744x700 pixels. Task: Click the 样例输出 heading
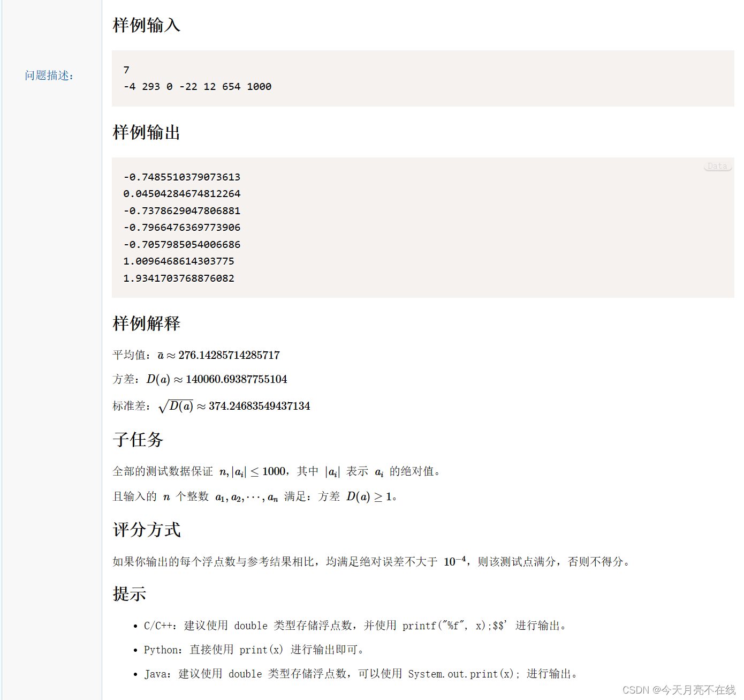coord(146,132)
